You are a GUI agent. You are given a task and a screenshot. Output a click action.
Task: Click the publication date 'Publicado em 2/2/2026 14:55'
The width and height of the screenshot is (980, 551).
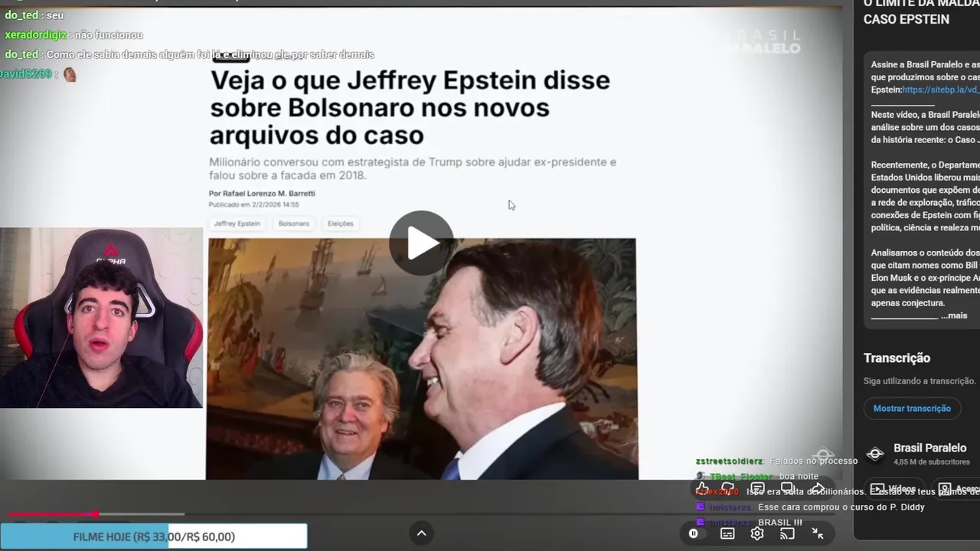[253, 205]
